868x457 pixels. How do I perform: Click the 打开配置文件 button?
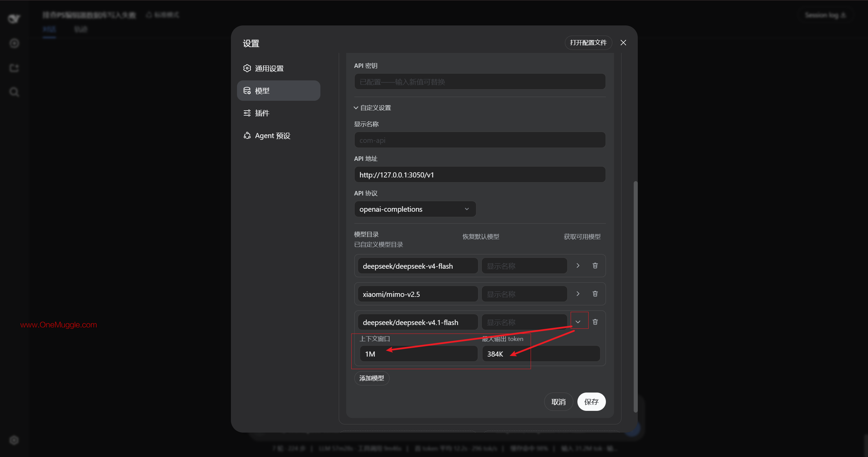(588, 42)
